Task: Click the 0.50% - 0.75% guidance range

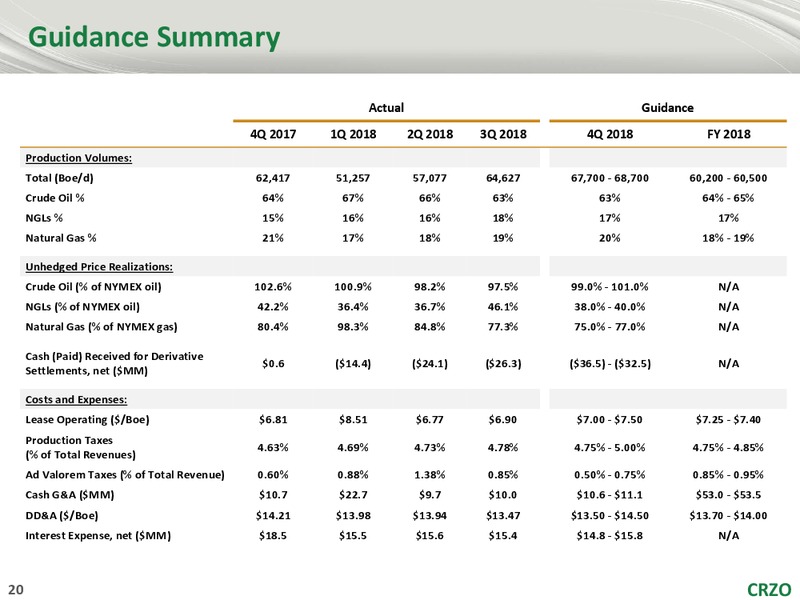Action: (x=610, y=475)
